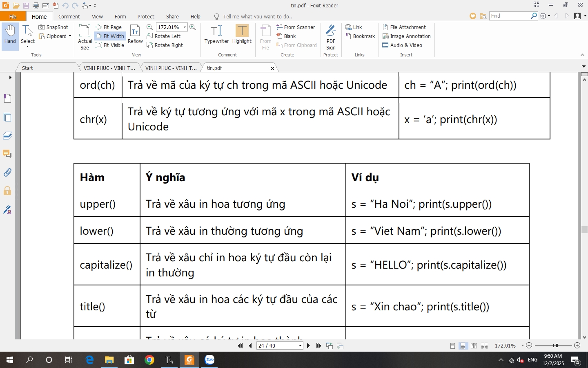Open status bar zoom percentage dropdown
Screen dimensions: 588x368
[x=523, y=346]
